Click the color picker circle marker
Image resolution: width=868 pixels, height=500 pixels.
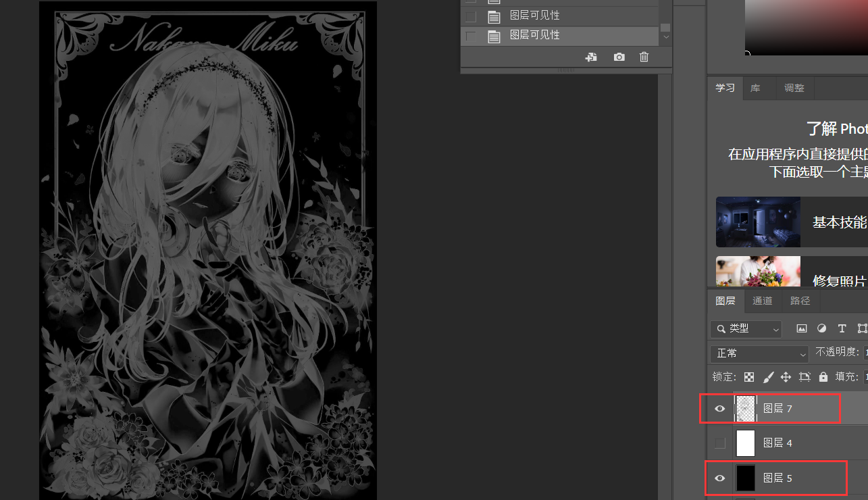[x=747, y=53]
